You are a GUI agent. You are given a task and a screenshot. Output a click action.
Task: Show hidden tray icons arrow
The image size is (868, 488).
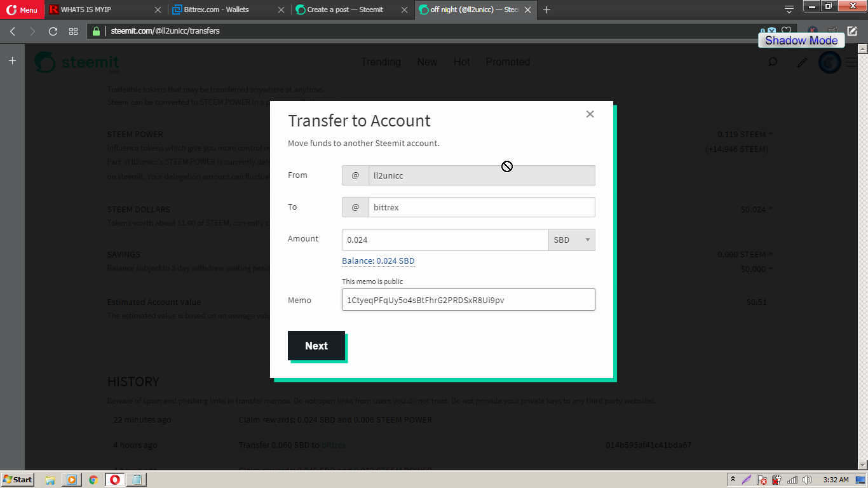coord(733,480)
